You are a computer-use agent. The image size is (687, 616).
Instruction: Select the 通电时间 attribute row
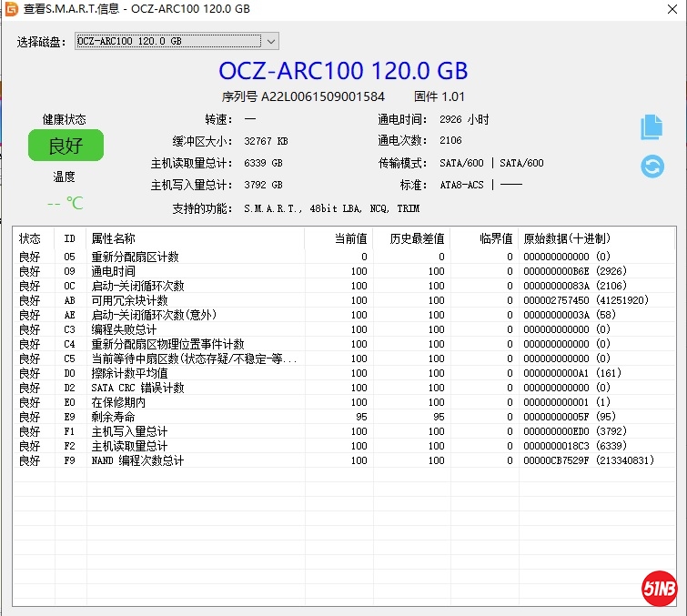pyautogui.click(x=113, y=271)
